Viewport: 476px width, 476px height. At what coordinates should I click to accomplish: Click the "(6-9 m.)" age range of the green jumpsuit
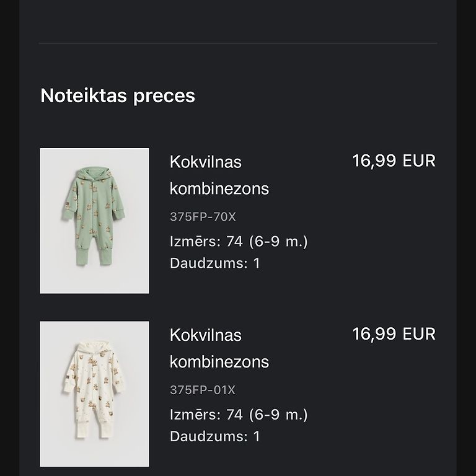pyautogui.click(x=278, y=241)
